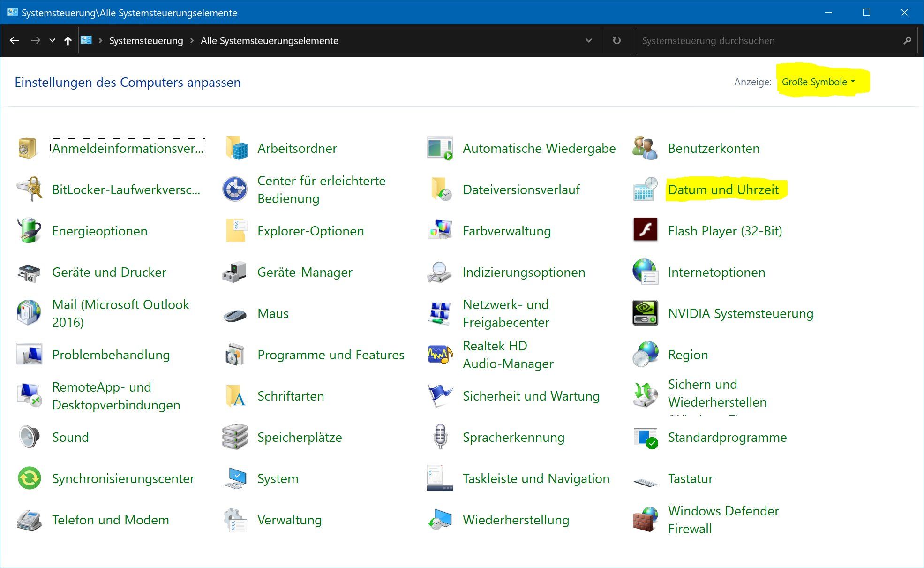Open the recent locations dropdown arrow
Screen dimensions: 924x568
[x=52, y=41]
